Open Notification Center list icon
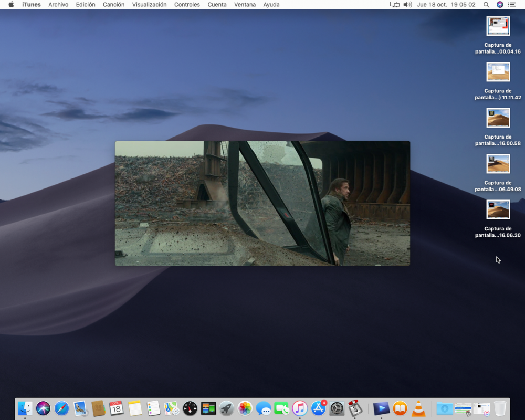This screenshot has width=525, height=420. [x=511, y=4]
